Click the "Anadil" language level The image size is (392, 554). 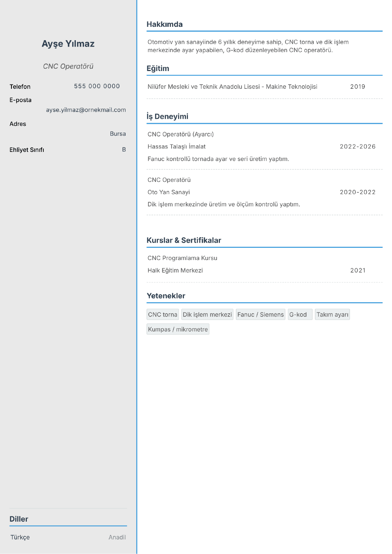pos(117,537)
